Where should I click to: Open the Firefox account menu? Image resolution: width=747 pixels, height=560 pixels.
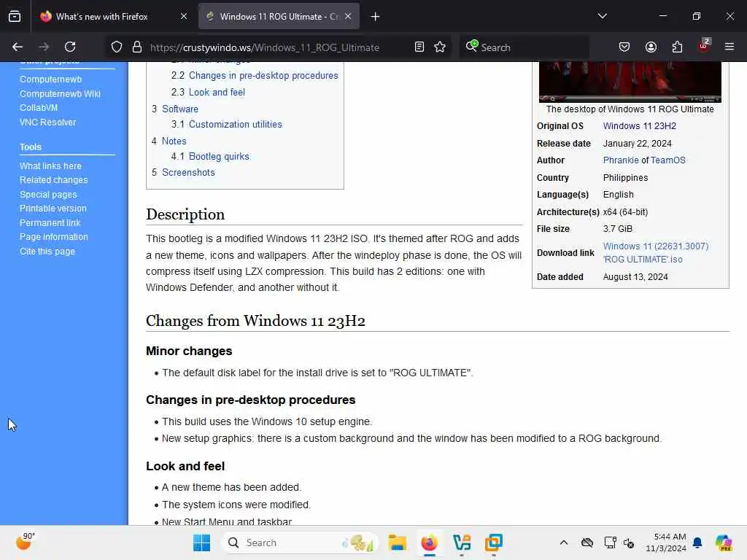click(x=651, y=47)
